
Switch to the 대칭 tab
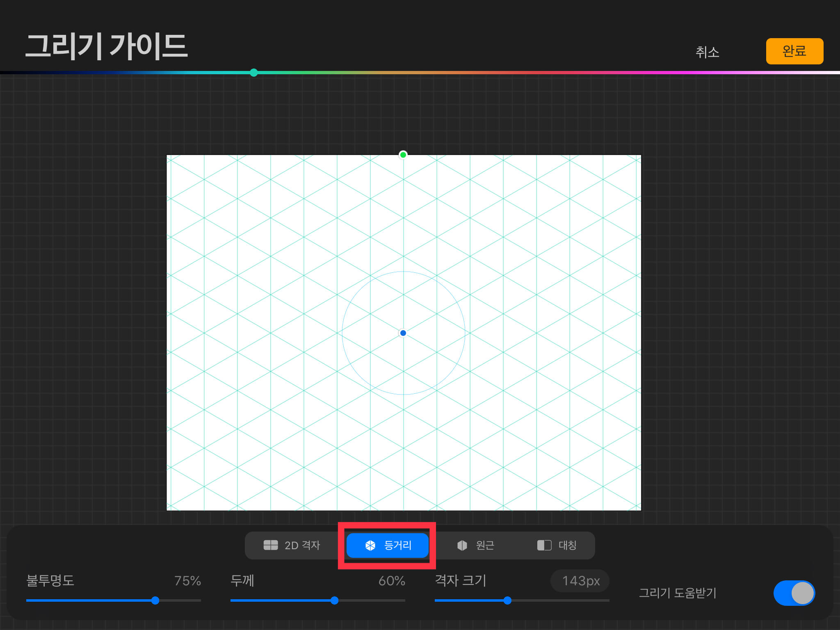(x=568, y=545)
